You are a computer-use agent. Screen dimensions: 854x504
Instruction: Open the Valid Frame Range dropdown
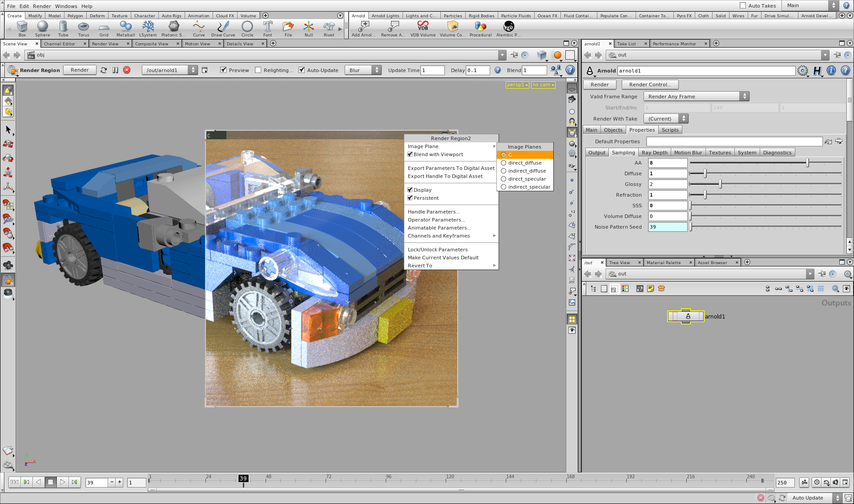(696, 97)
